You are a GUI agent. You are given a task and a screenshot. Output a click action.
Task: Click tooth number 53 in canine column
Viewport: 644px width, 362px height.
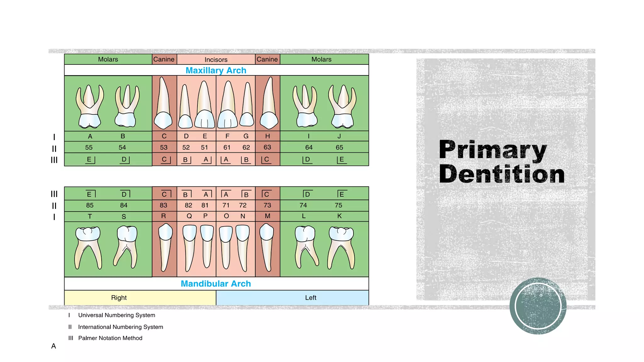164,147
